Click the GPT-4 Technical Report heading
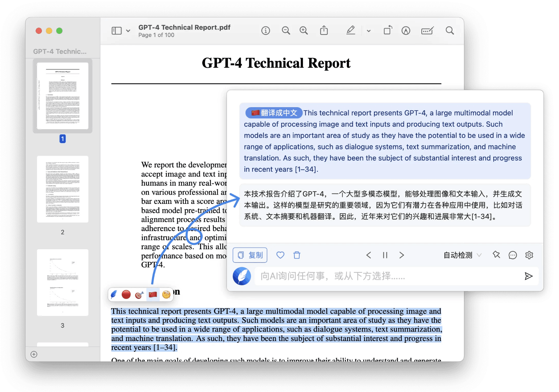The height and width of the screenshot is (392, 559). pyautogui.click(x=276, y=63)
